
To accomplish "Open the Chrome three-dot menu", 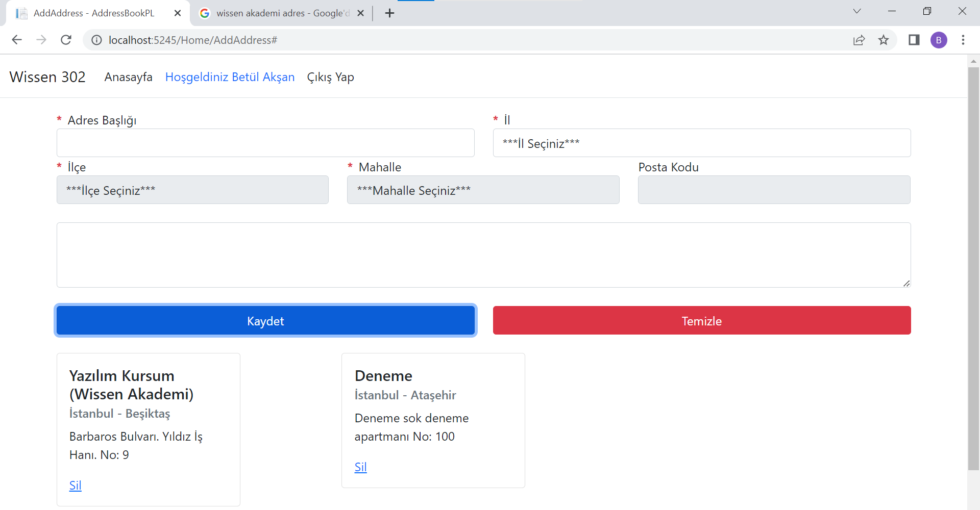I will (x=964, y=40).
